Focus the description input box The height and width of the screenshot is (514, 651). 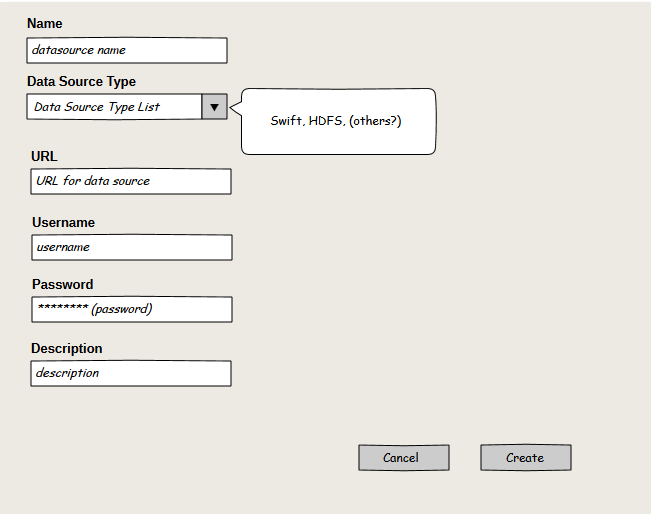(131, 373)
